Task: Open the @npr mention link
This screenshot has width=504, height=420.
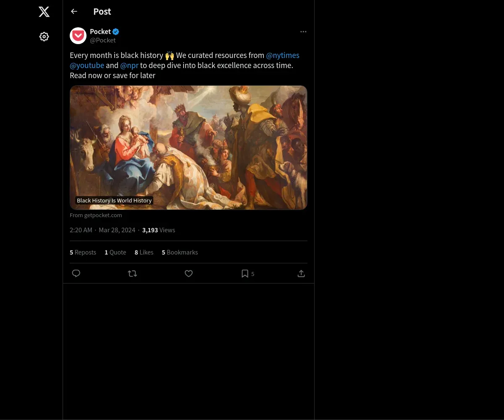Action: coord(129,65)
